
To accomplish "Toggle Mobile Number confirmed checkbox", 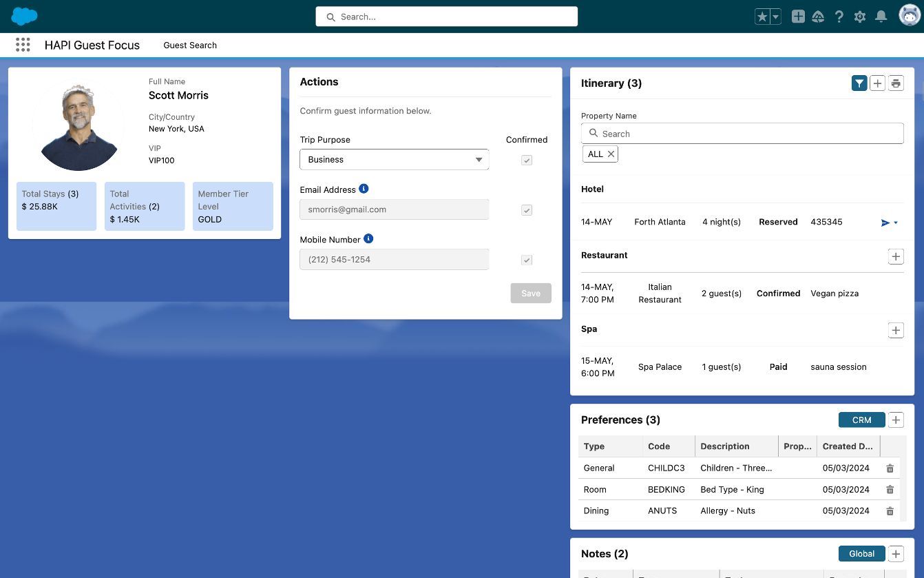I will tap(527, 260).
